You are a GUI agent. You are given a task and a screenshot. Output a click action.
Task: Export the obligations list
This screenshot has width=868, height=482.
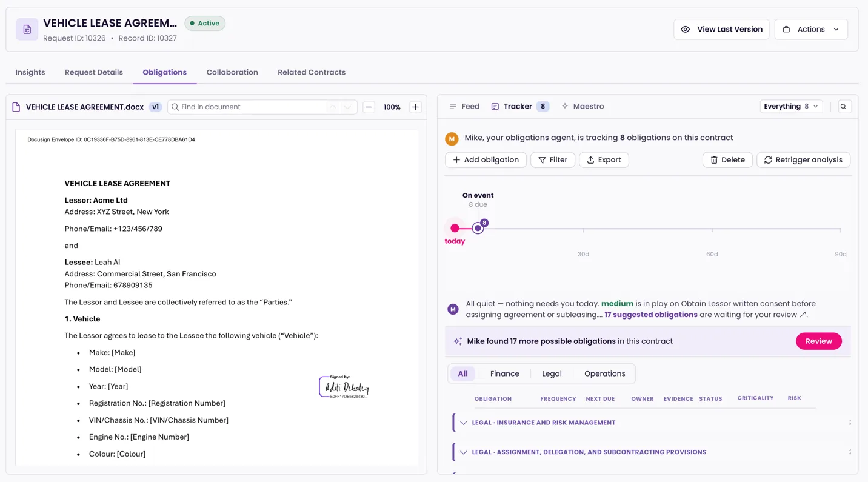[604, 160]
